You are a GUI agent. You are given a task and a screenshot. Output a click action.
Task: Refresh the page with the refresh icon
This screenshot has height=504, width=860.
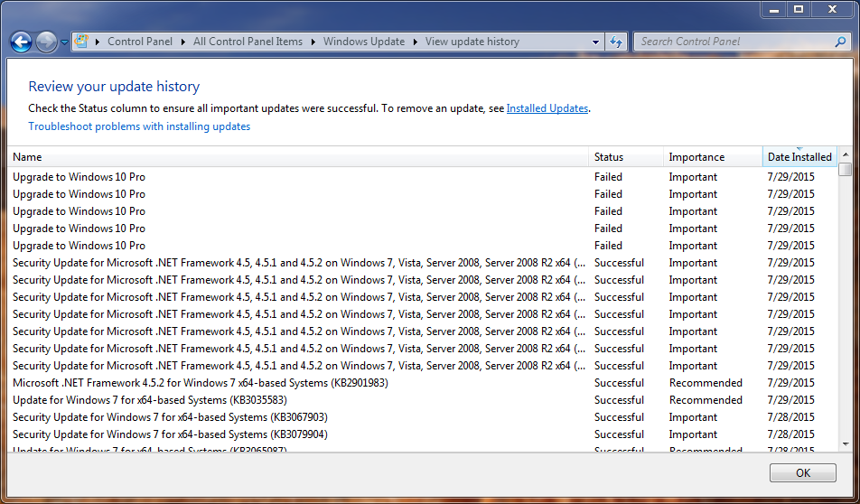pyautogui.click(x=616, y=42)
